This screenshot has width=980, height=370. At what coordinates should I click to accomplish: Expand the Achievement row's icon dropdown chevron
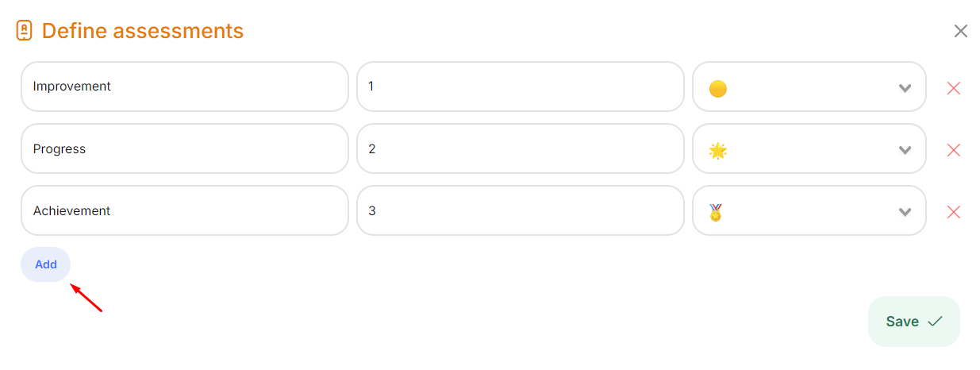click(905, 212)
